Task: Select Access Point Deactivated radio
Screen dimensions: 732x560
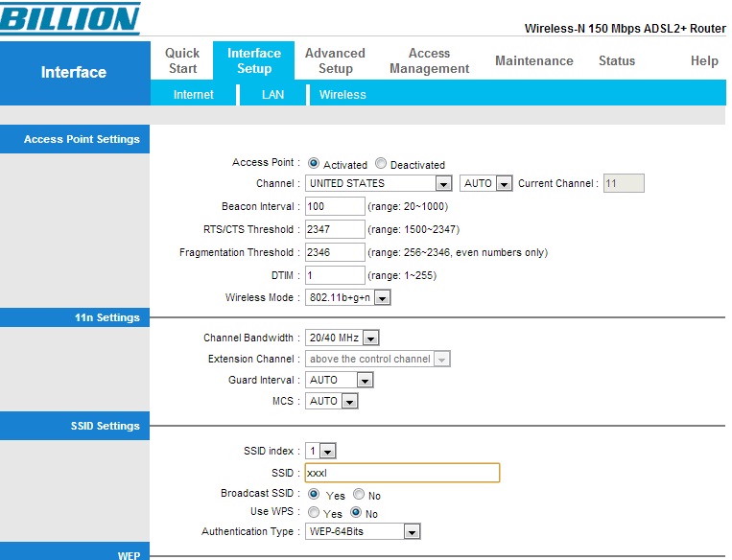Action: point(381,163)
